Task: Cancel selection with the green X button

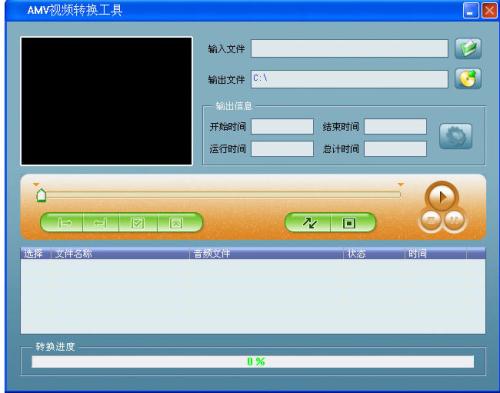Action: (179, 222)
